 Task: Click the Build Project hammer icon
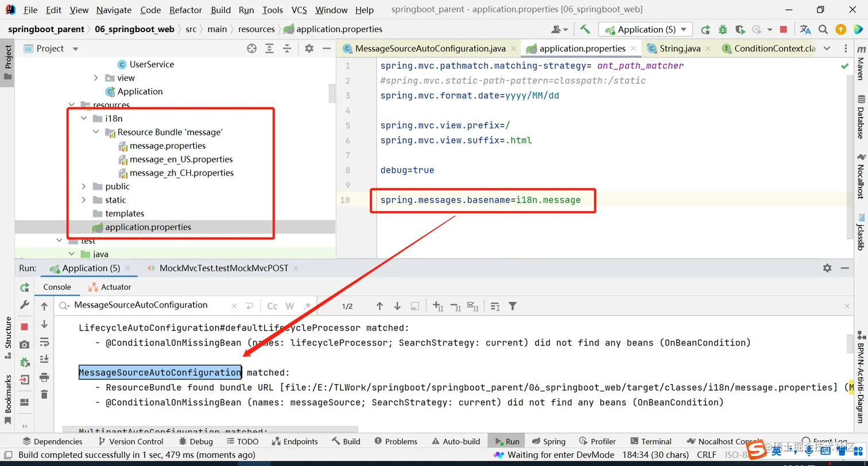tap(585, 29)
